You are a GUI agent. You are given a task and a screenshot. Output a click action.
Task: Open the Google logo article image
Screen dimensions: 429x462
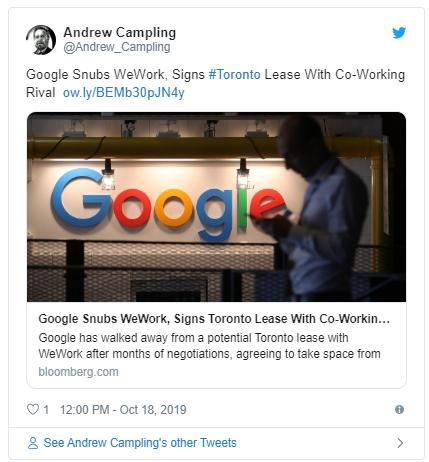pos(216,207)
